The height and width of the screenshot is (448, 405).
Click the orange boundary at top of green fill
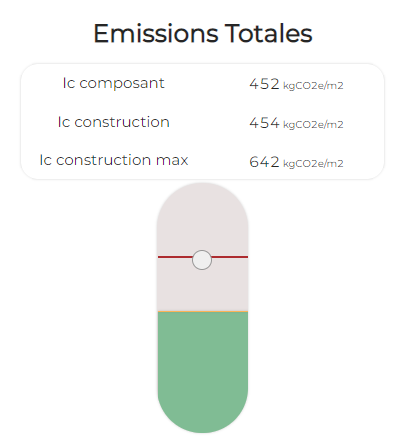tap(203, 312)
